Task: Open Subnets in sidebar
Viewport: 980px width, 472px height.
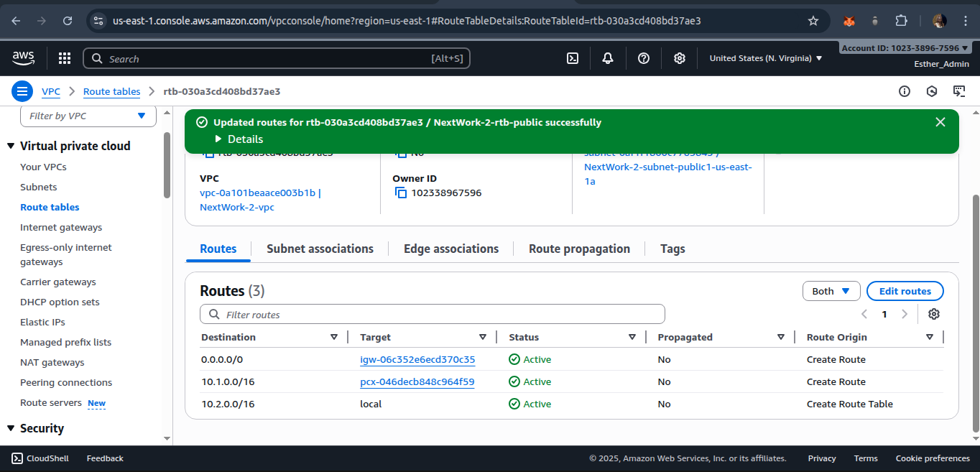Action: click(39, 187)
